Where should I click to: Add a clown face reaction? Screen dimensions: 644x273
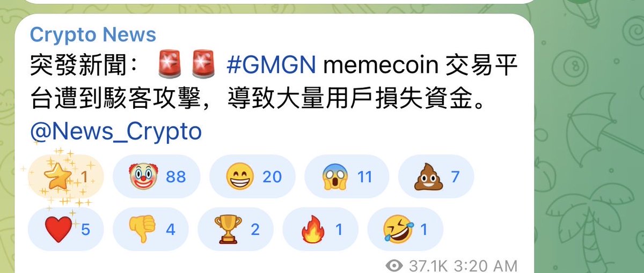157,177
